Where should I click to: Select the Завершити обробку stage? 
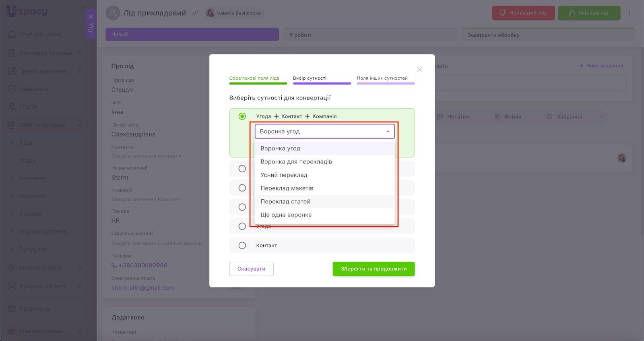pyautogui.click(x=548, y=35)
